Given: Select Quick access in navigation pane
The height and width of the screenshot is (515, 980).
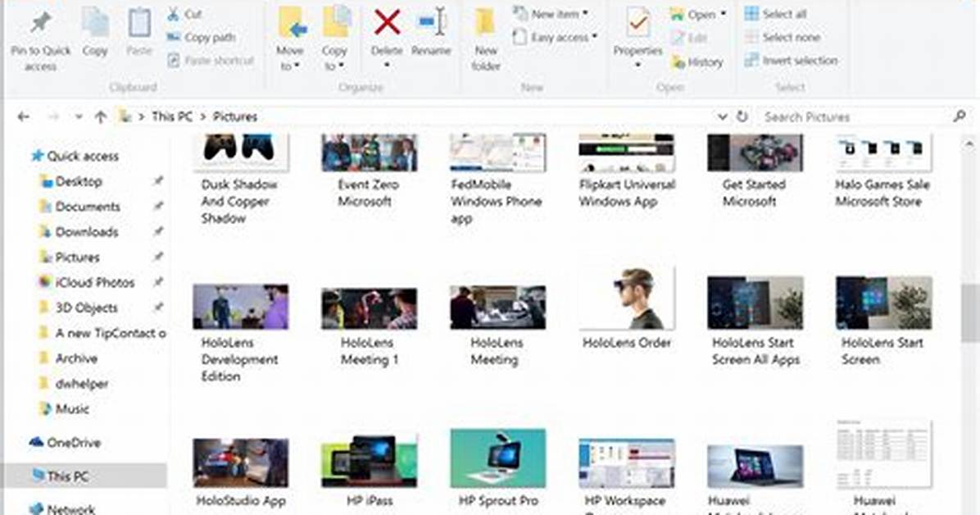Looking at the screenshot, I should pyautogui.click(x=75, y=156).
